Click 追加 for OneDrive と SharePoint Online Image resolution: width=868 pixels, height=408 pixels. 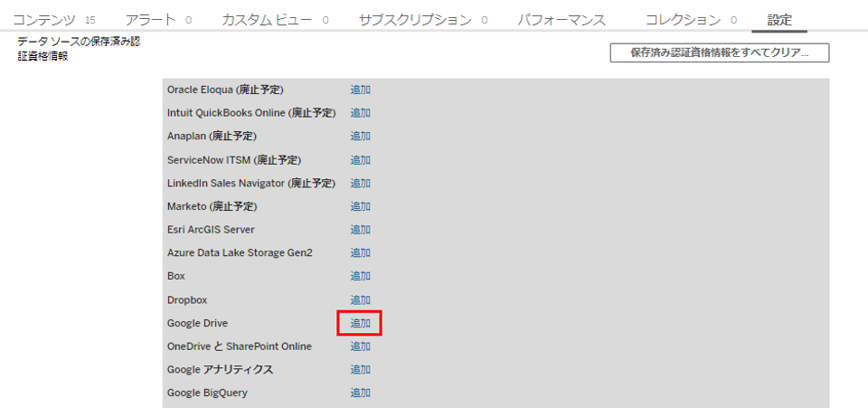coord(361,346)
